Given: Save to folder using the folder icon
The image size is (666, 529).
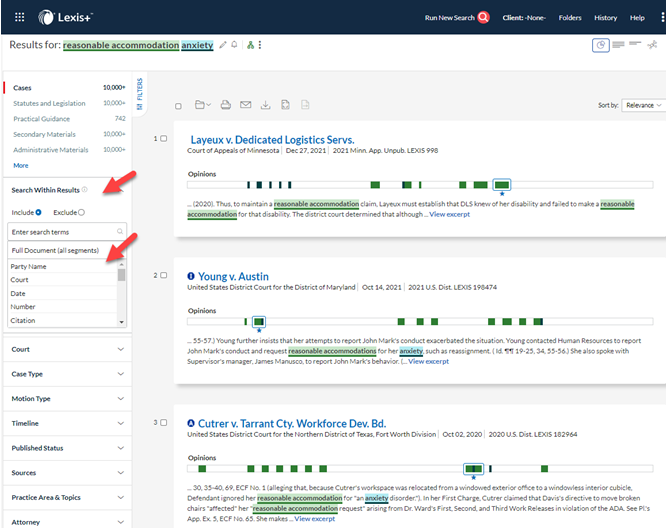Looking at the screenshot, I should (200, 105).
